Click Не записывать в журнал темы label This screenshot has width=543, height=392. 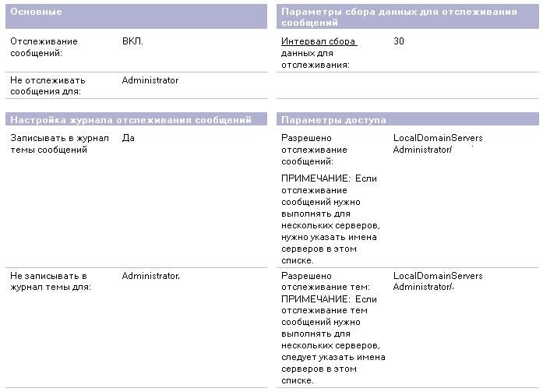(x=51, y=281)
